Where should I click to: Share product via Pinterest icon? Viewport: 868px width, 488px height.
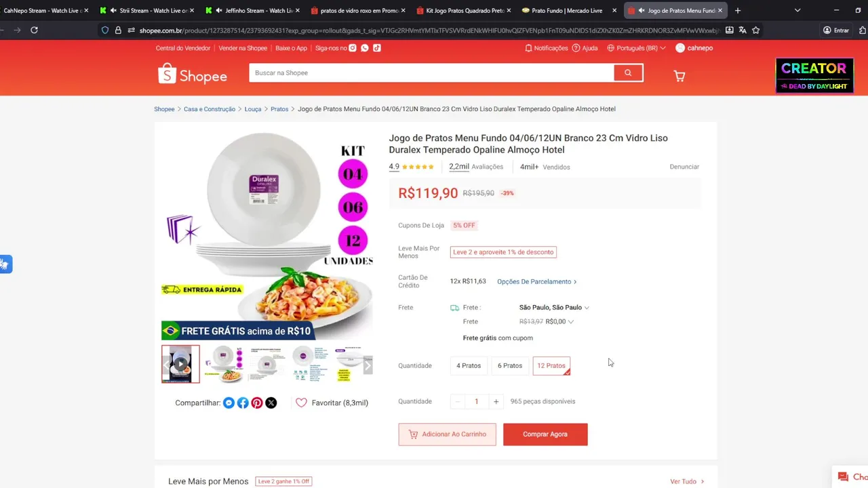tap(257, 403)
